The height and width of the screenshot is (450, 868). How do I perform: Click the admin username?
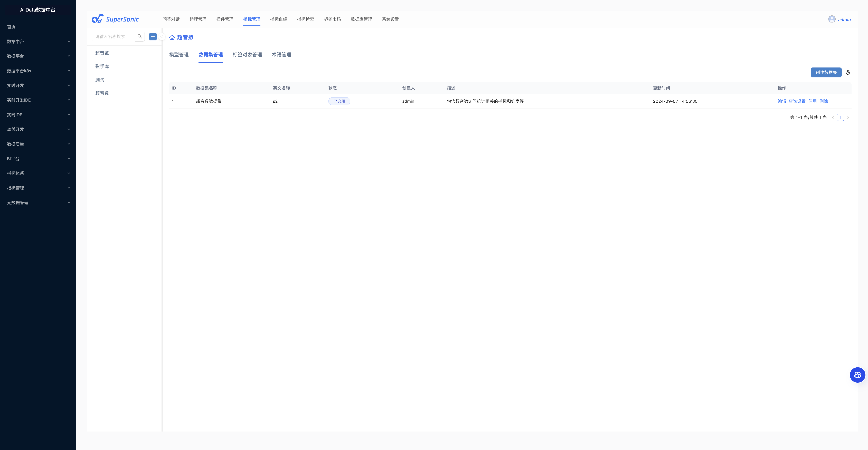tap(844, 19)
